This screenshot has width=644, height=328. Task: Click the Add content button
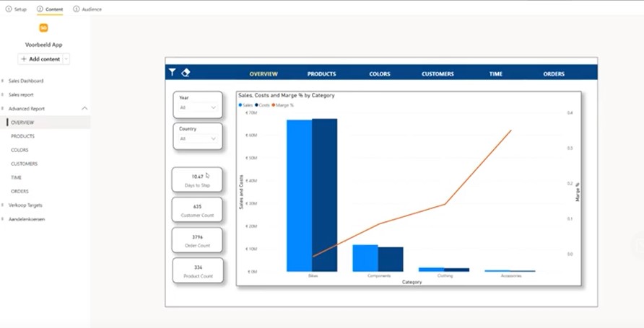click(x=40, y=59)
